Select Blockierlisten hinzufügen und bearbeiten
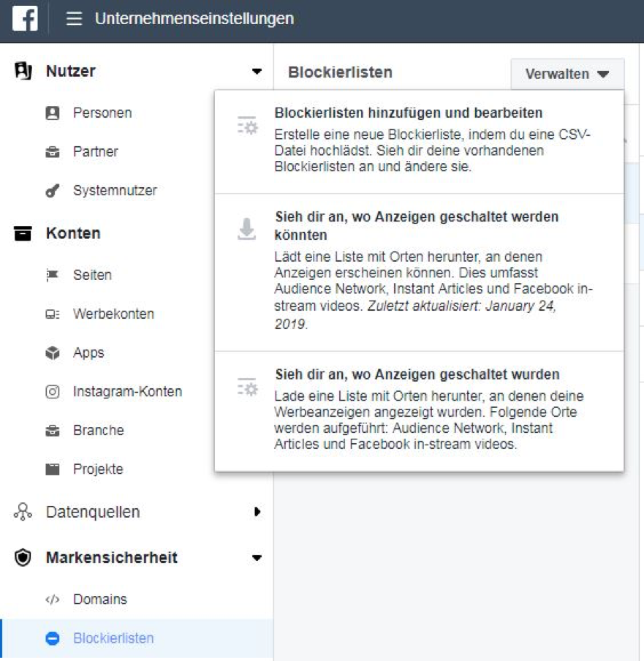This screenshot has height=661, width=644. pyautogui.click(x=419, y=142)
